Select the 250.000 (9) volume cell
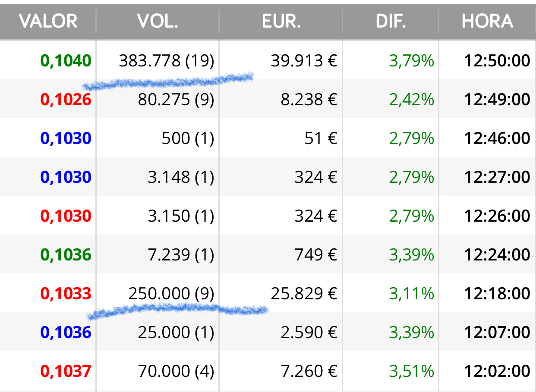Screen dimensions: 536x392 (x=171, y=294)
